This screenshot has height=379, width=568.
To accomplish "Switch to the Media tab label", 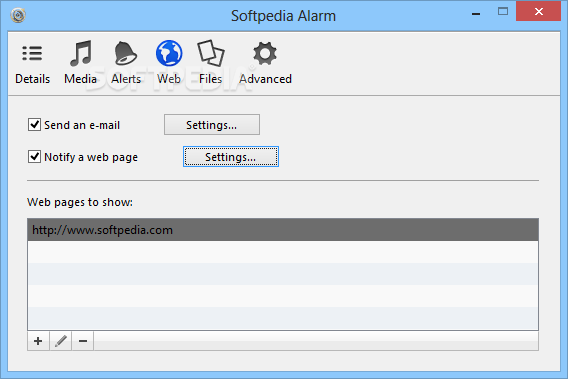I will tap(80, 79).
